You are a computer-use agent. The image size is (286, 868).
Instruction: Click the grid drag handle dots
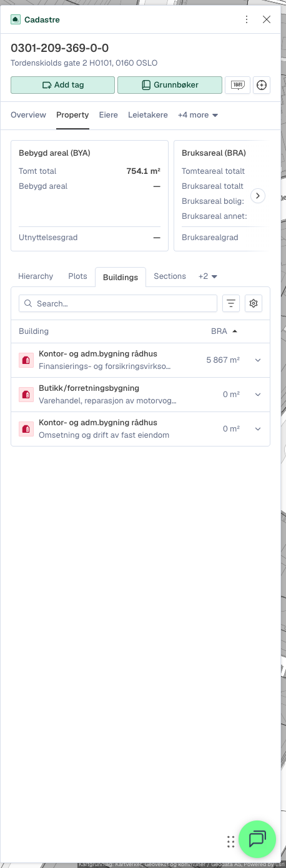(230, 841)
